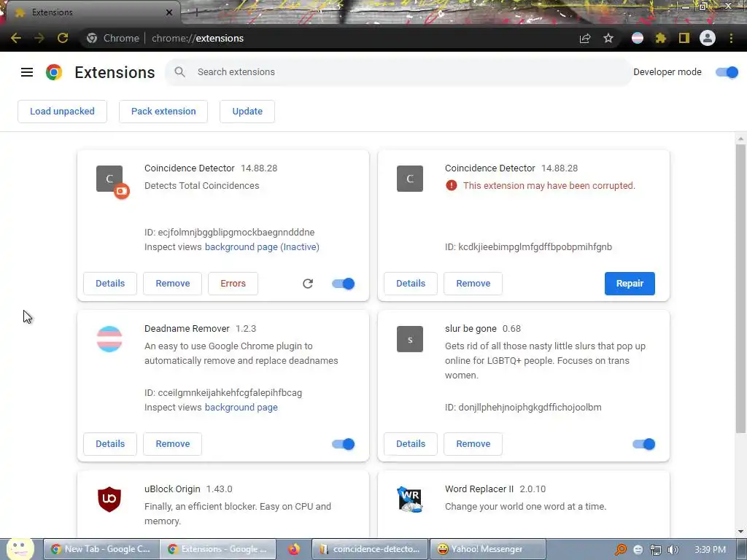Click the Word Replacer II icon

[x=410, y=499]
